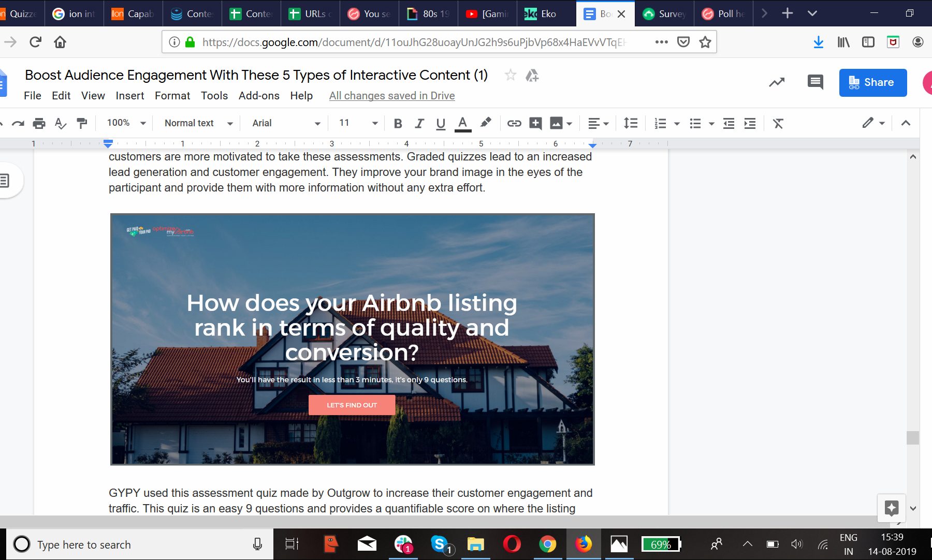Open the text color picker

tap(462, 123)
